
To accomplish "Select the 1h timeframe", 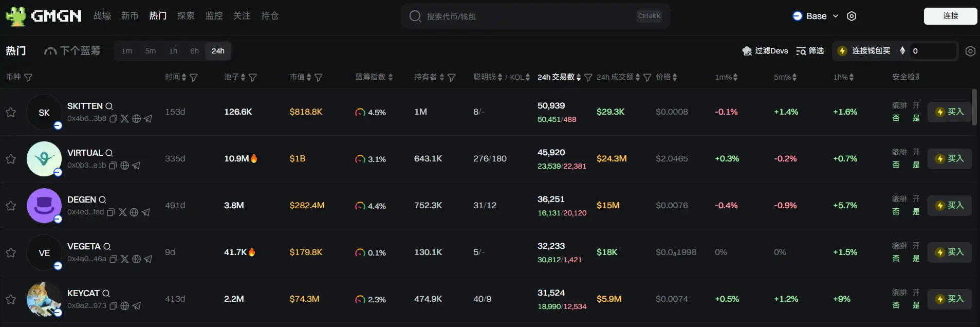I will [x=173, y=51].
